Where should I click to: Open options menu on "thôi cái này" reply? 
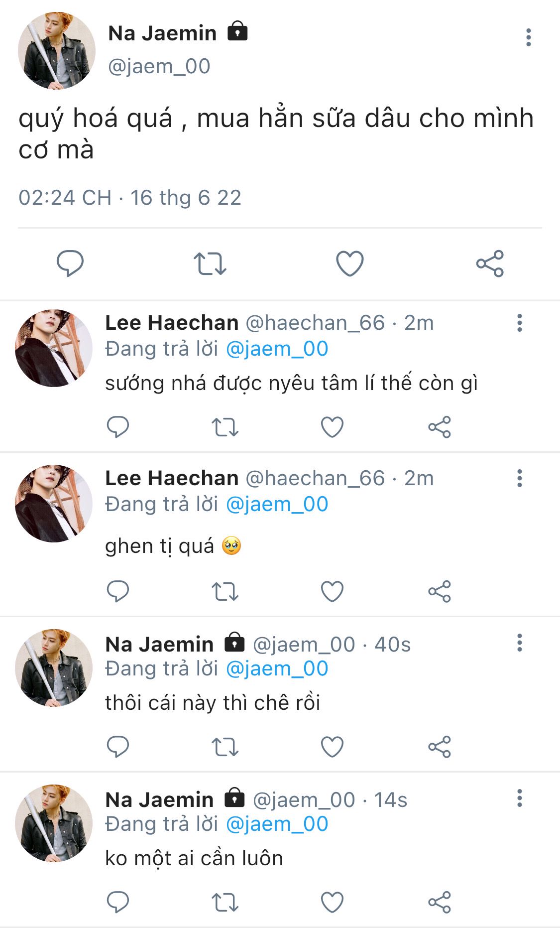[x=519, y=643]
